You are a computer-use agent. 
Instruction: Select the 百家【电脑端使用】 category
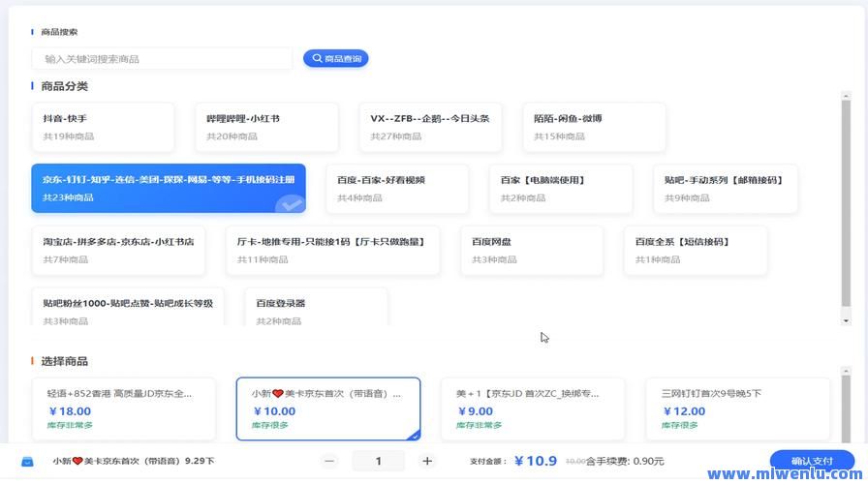click(561, 189)
